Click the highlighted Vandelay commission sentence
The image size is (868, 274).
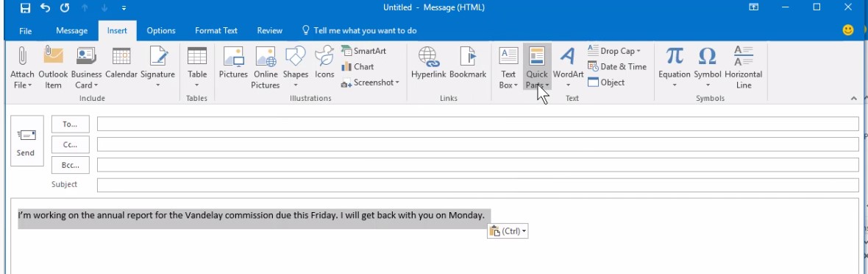pos(252,215)
